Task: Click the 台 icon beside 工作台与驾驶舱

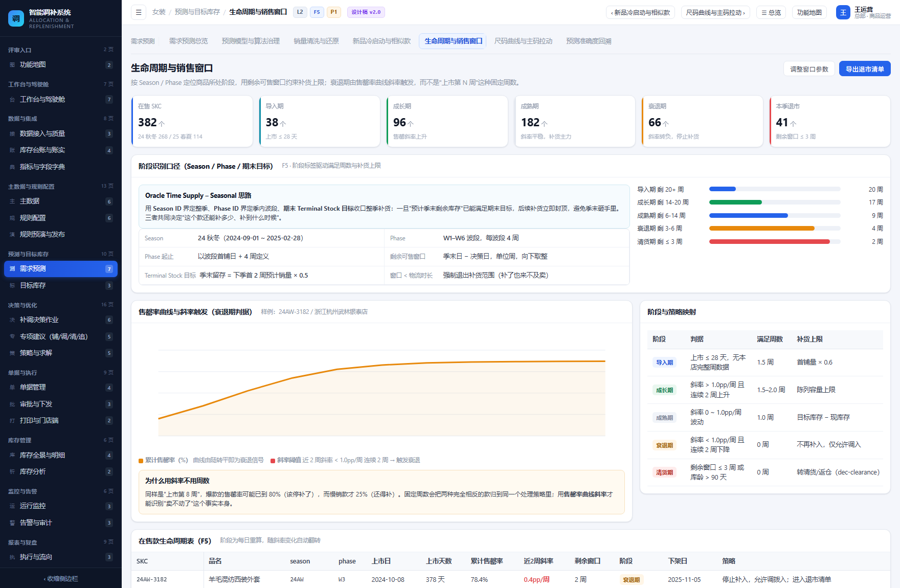Action: [x=12, y=100]
